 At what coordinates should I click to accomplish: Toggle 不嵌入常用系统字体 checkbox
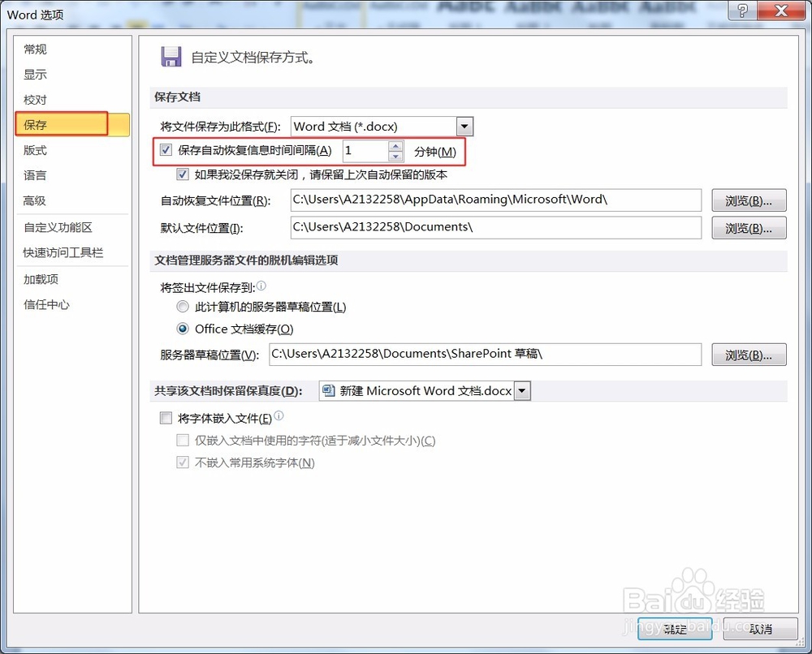(x=182, y=463)
